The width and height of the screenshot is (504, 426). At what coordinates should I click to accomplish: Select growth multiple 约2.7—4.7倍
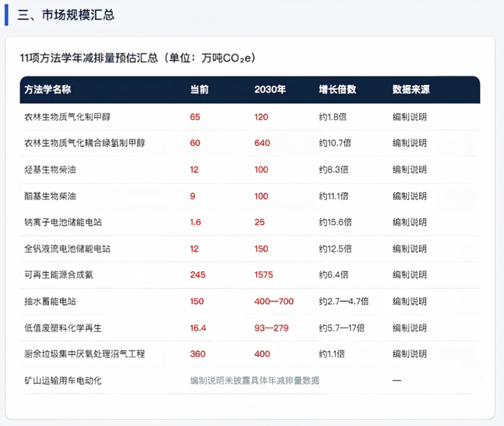pyautogui.click(x=343, y=301)
